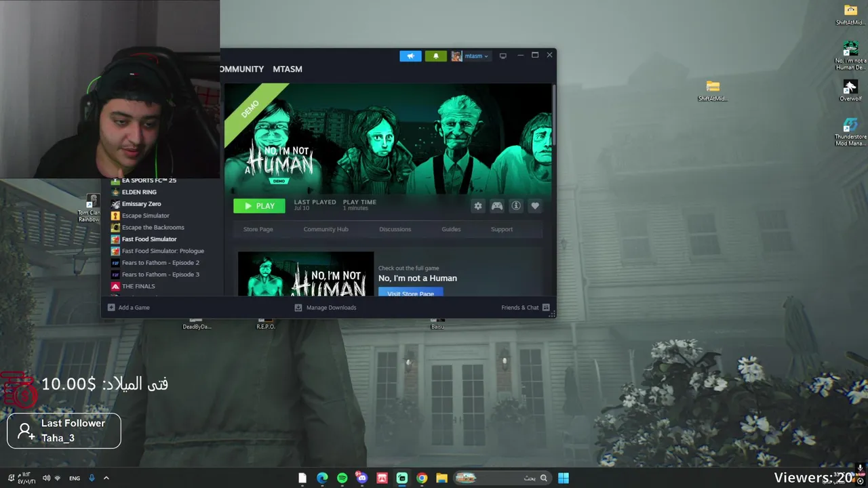Open File Explorer from taskbar
Image resolution: width=868 pixels, height=488 pixels.
coord(441,478)
